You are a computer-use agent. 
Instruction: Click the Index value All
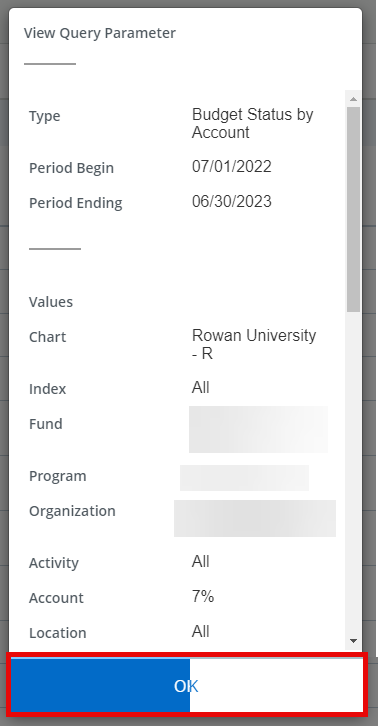[x=201, y=388]
